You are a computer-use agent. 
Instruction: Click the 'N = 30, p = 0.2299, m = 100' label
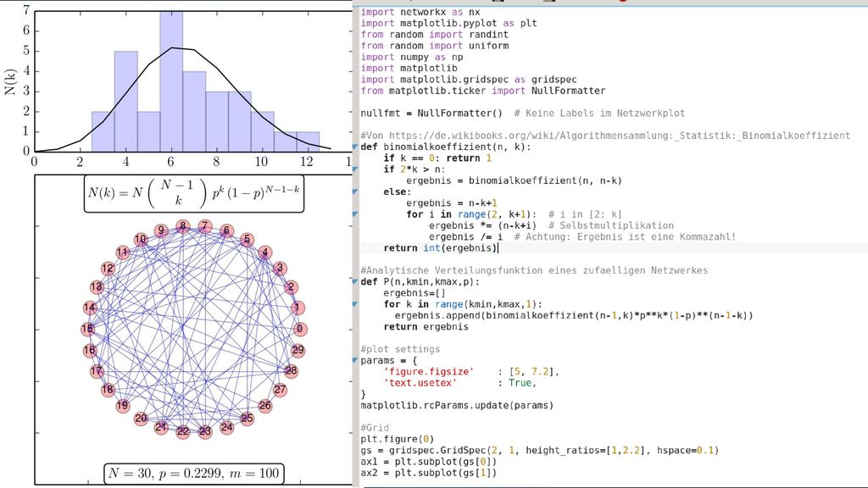pyautogui.click(x=194, y=474)
